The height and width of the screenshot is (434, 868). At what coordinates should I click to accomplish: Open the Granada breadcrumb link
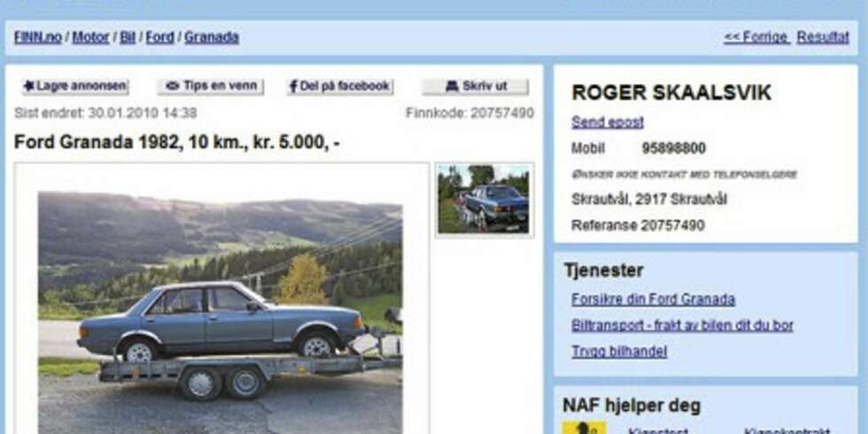212,37
